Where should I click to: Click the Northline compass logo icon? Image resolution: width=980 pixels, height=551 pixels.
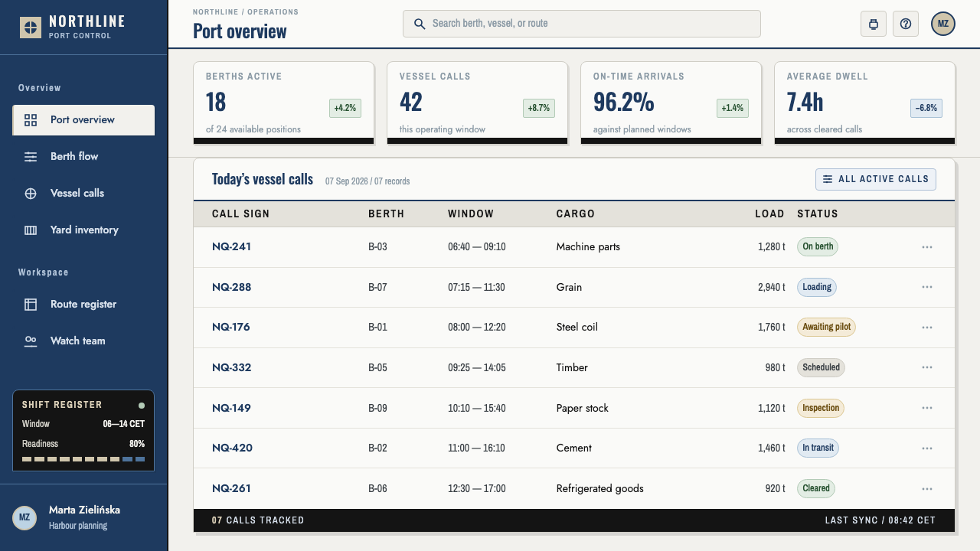(x=31, y=28)
